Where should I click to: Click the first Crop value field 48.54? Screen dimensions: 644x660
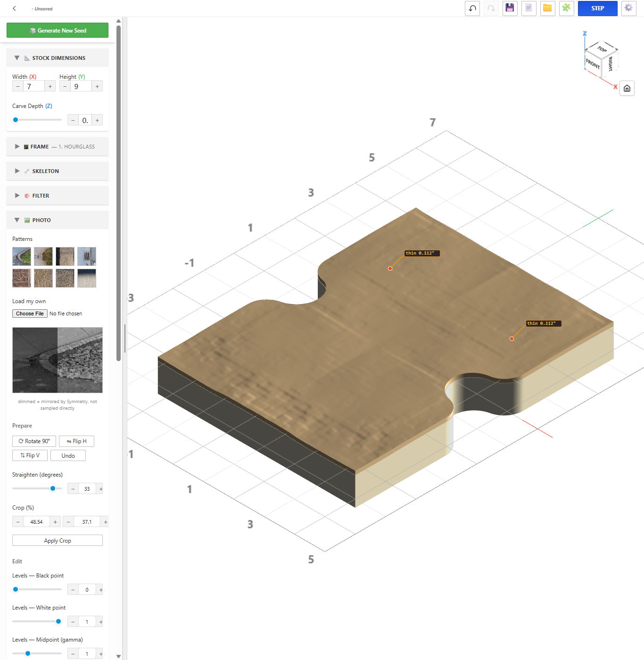[x=36, y=522]
